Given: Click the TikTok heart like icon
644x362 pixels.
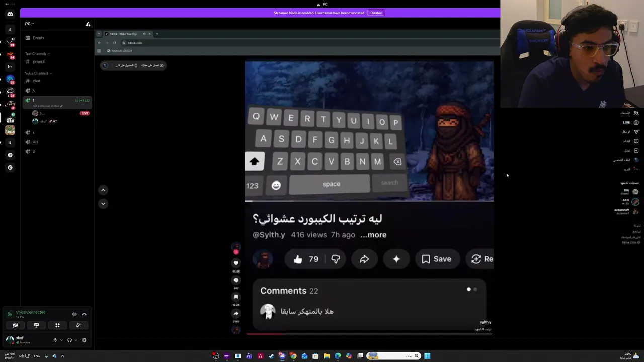Looking at the screenshot, I should pyautogui.click(x=236, y=263).
